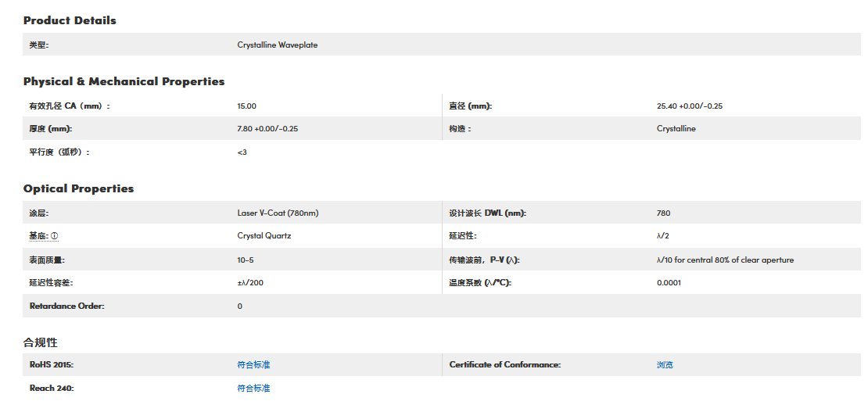Open the RoHS 2015 符合标准 link
This screenshot has width=868, height=412.
tap(253, 365)
